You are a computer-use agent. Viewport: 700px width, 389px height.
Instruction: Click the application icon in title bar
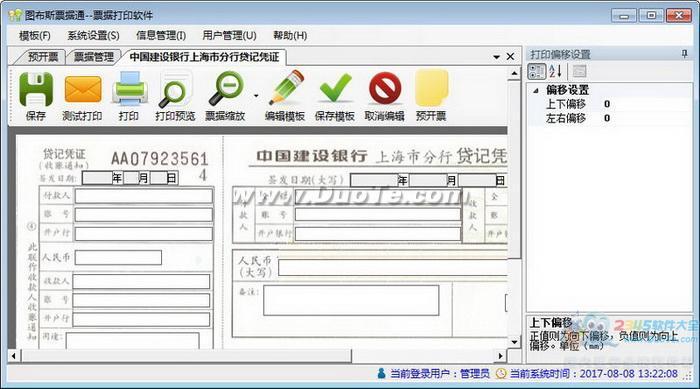(x=15, y=15)
